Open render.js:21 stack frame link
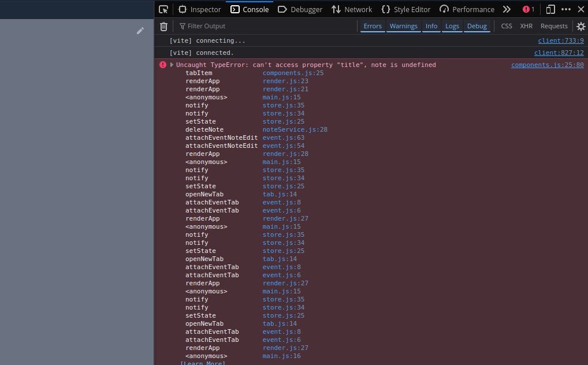This screenshot has height=365, width=588. (x=285, y=89)
